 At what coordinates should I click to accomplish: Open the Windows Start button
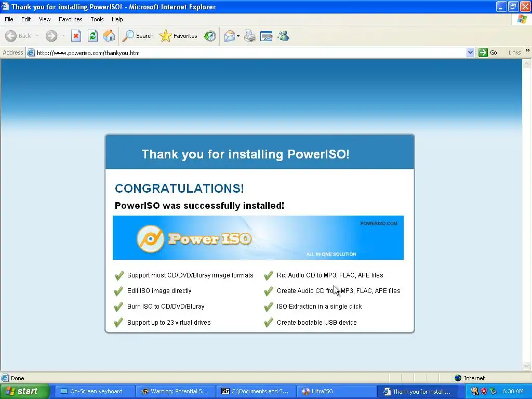point(24,391)
